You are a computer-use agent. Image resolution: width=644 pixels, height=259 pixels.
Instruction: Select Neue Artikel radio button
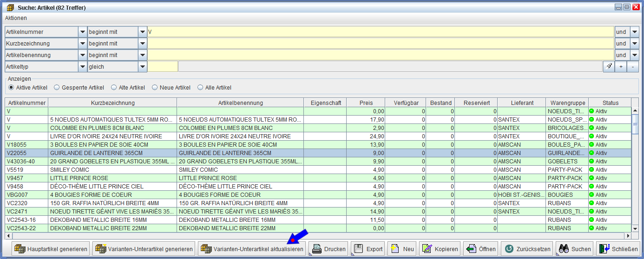tap(155, 87)
